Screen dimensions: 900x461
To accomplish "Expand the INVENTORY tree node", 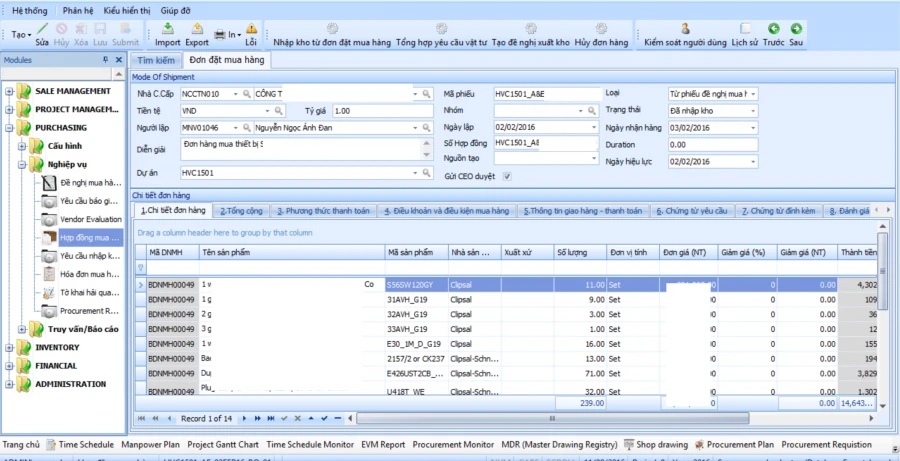I will pyautogui.click(x=9, y=348).
